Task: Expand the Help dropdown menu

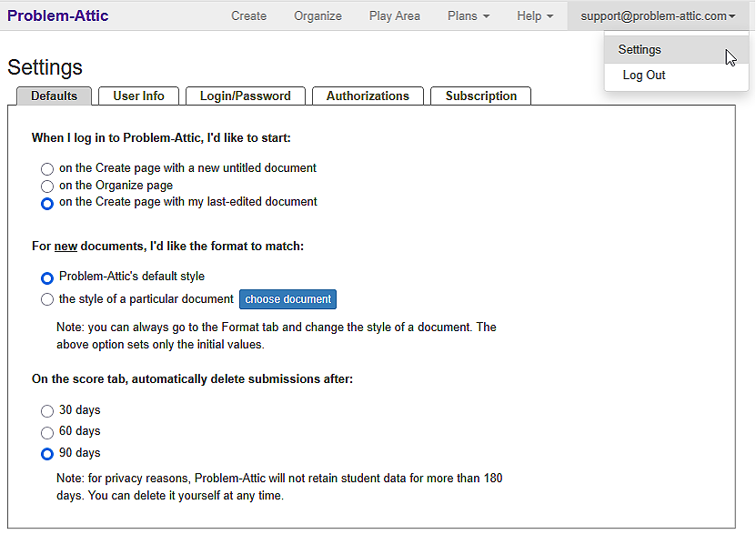Action: point(535,15)
